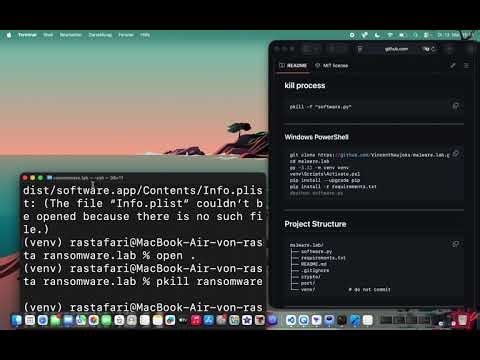This screenshot has width=480, height=360.
Task: Copy the pkill command code block
Action: pyautogui.click(x=455, y=106)
